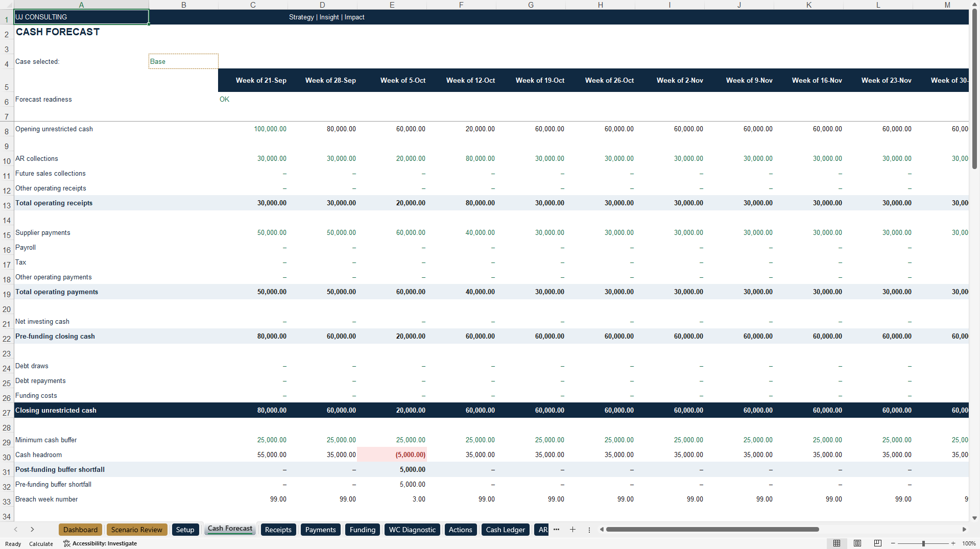Screen dimensions: 980x549
Task: Go to previous sheet tab arrow
Action: click(16, 530)
